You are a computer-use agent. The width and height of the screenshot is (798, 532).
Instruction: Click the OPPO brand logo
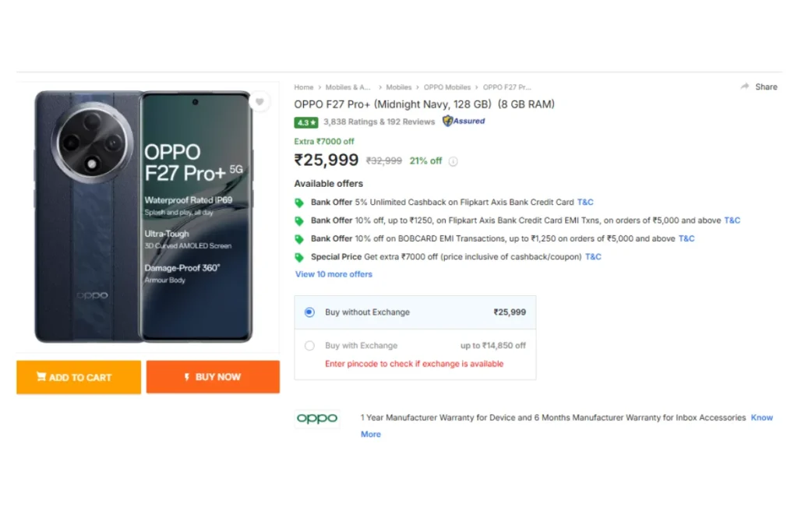pos(317,418)
